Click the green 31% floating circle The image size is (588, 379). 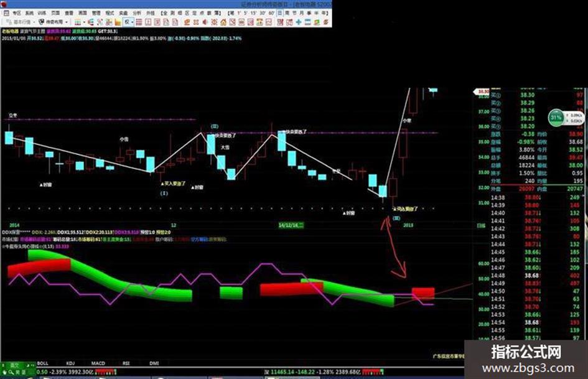556,118
